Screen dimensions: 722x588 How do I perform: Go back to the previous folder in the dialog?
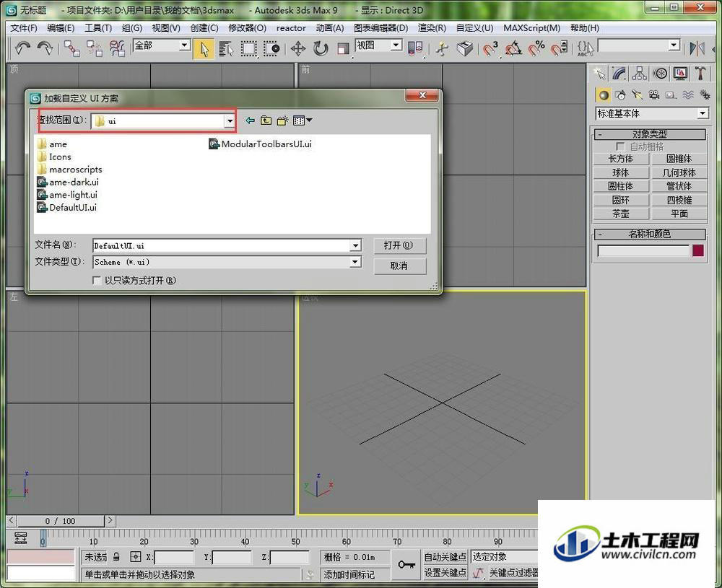pyautogui.click(x=250, y=120)
